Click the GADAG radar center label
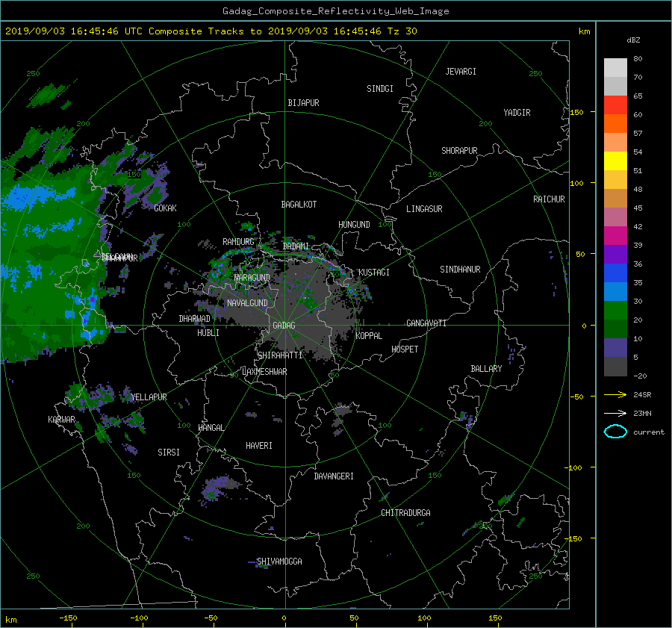 tap(284, 326)
